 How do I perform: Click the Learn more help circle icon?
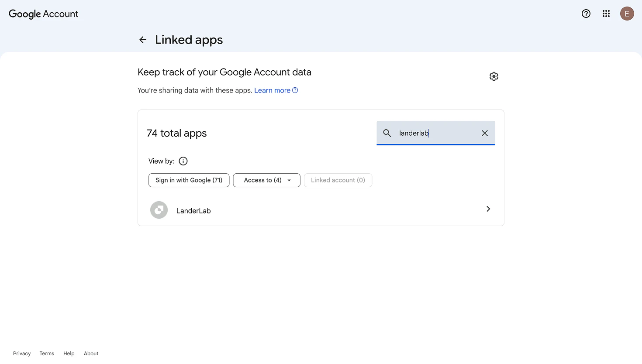295,90
